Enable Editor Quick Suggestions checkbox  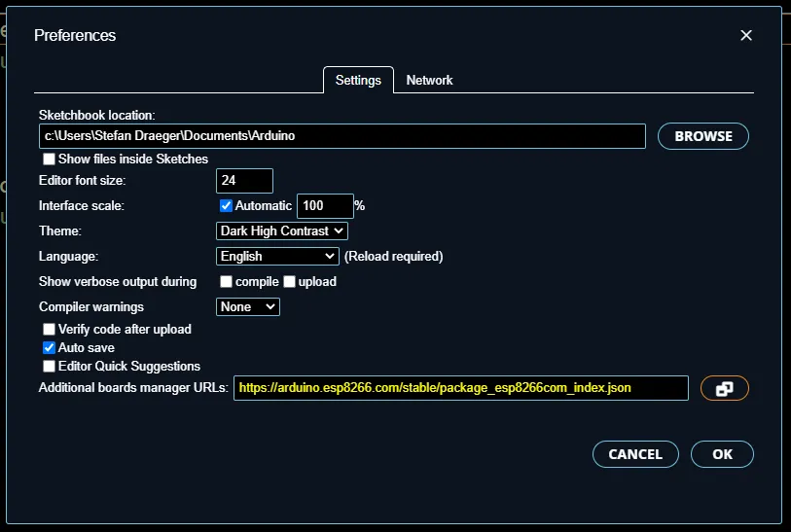[49, 367]
